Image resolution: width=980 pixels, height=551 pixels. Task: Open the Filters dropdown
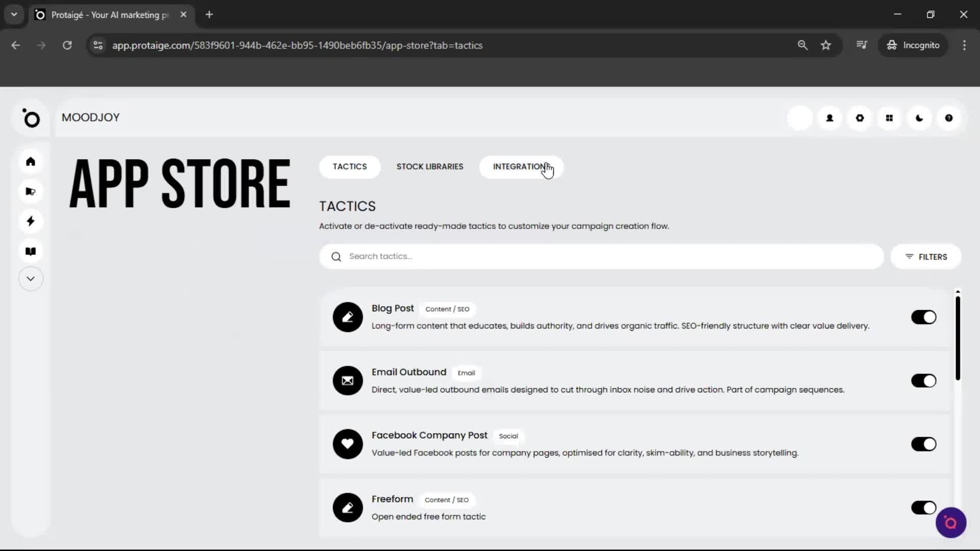click(926, 257)
